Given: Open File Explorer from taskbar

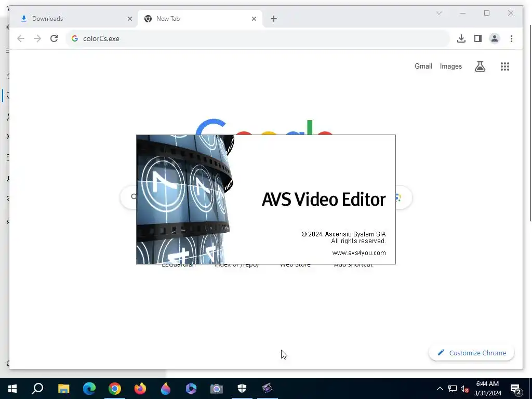Looking at the screenshot, I should (63, 389).
